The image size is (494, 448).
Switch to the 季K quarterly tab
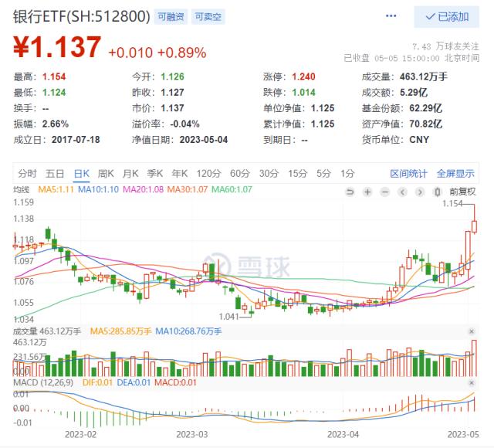(155, 173)
